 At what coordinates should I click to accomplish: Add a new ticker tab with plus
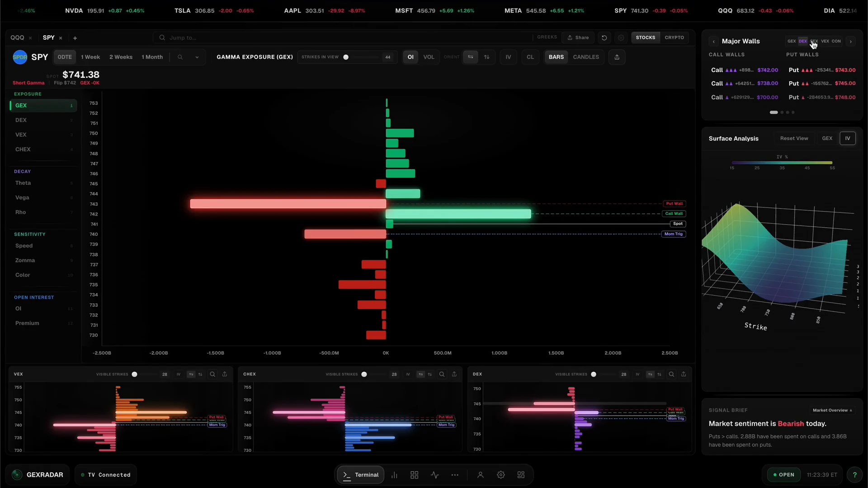coord(75,38)
